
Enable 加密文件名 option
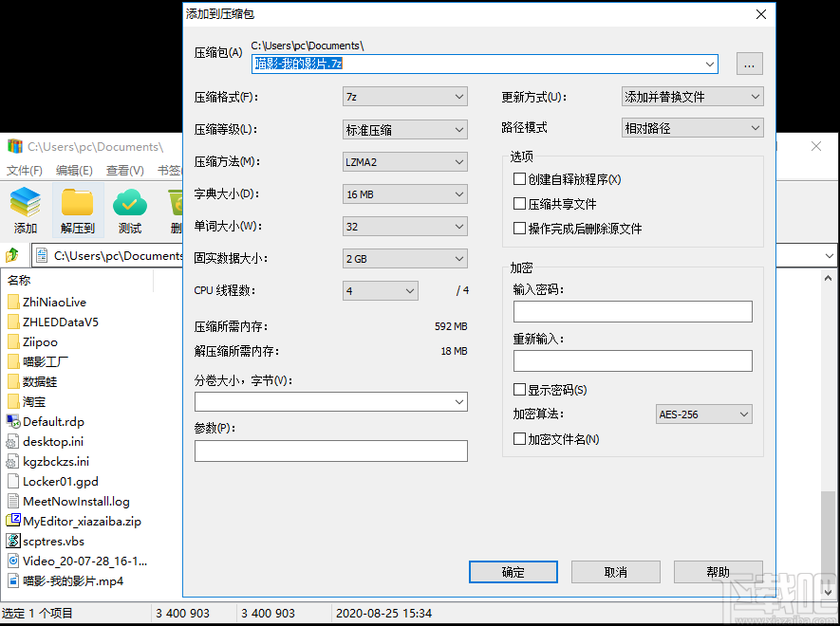[x=520, y=439]
